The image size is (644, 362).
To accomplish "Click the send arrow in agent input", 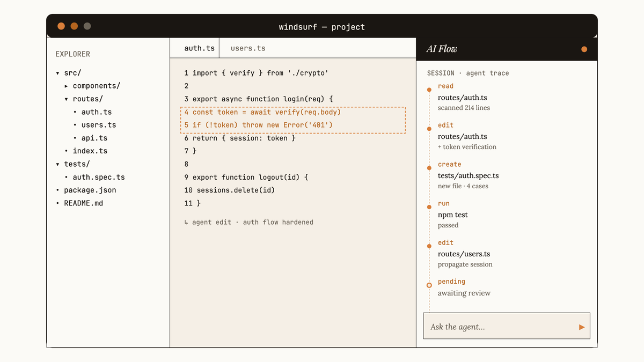I will 582,327.
